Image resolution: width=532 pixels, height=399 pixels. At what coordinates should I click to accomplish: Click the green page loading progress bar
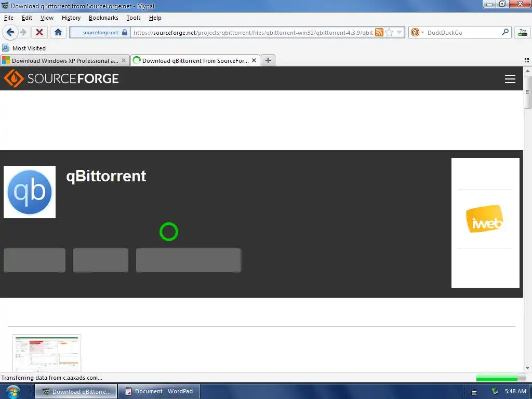click(501, 378)
